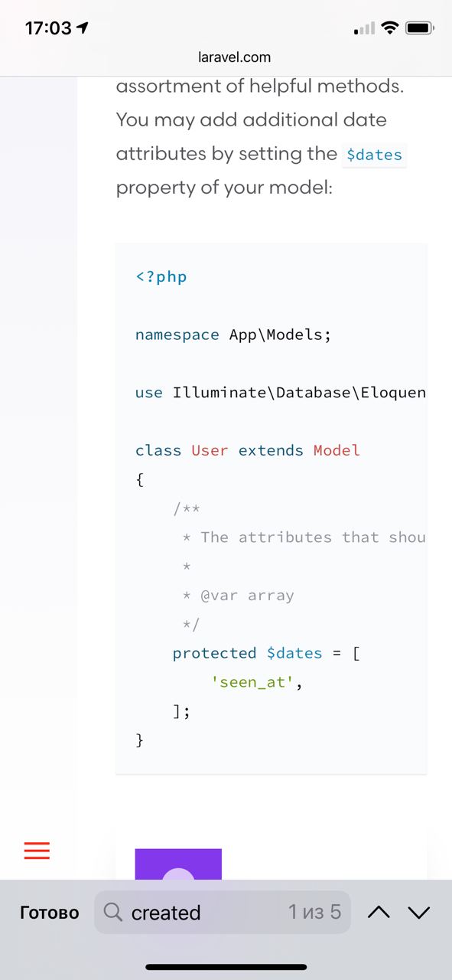Viewport: 452px width, 980px height.
Task: Open the red hamburger menu icon
Action: (37, 851)
